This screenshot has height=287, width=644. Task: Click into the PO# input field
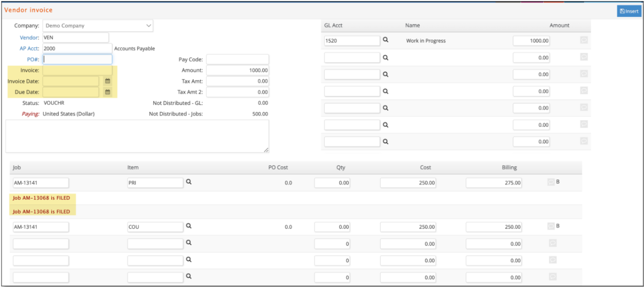[77, 59]
